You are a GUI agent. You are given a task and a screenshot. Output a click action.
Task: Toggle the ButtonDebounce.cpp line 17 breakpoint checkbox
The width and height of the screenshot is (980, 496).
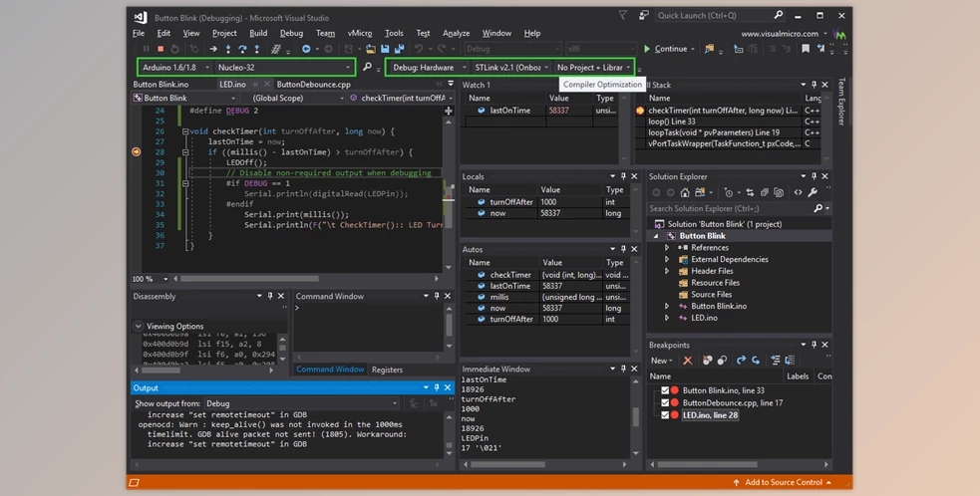point(665,403)
